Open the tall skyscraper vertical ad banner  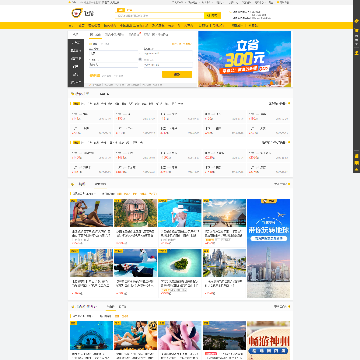(268, 248)
